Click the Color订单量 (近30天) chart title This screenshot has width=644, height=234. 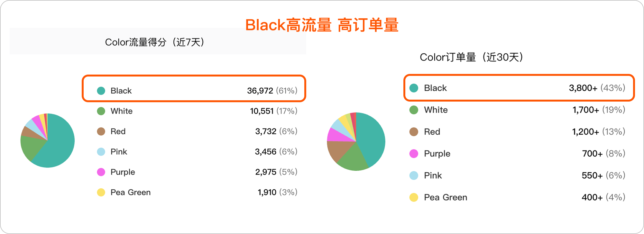(x=472, y=57)
